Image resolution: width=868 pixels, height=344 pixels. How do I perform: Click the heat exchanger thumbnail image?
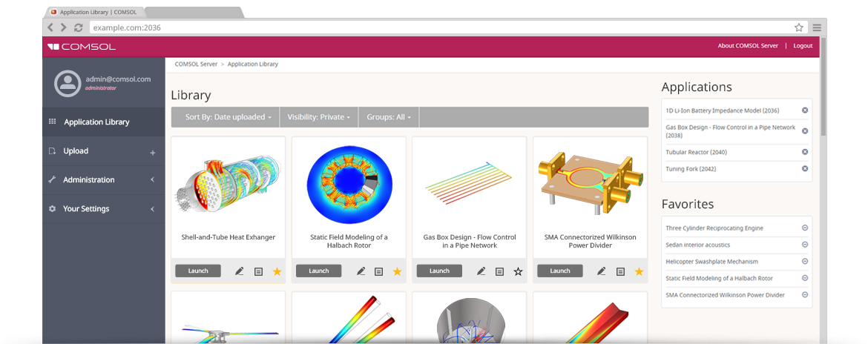228,185
